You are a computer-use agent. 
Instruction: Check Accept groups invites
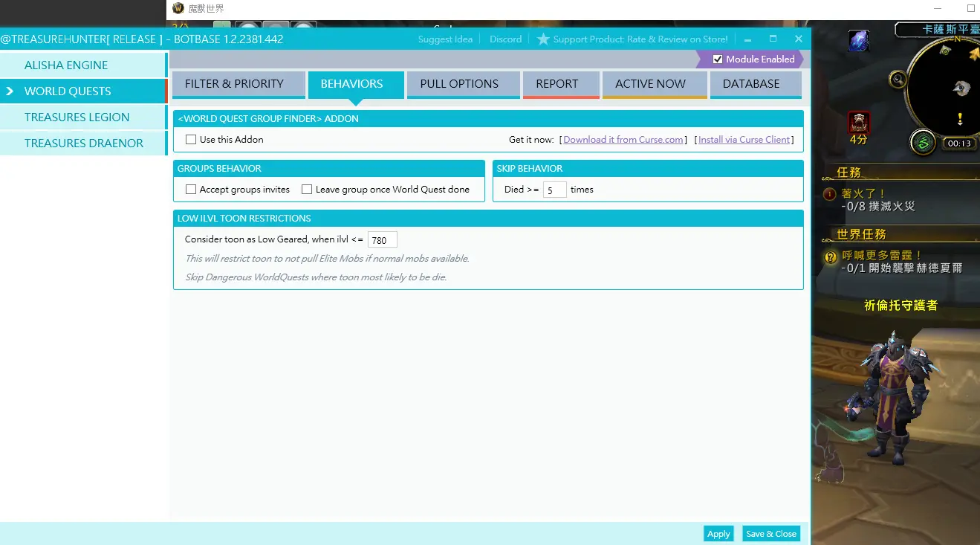click(x=191, y=190)
